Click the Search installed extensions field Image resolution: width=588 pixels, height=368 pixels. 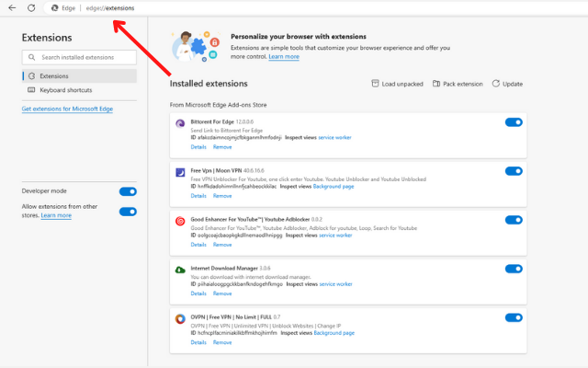pos(79,57)
